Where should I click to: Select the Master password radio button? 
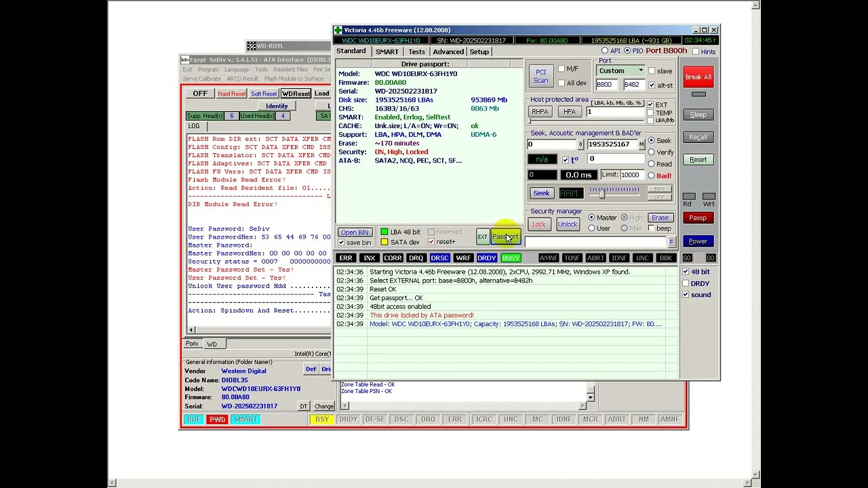coord(591,218)
